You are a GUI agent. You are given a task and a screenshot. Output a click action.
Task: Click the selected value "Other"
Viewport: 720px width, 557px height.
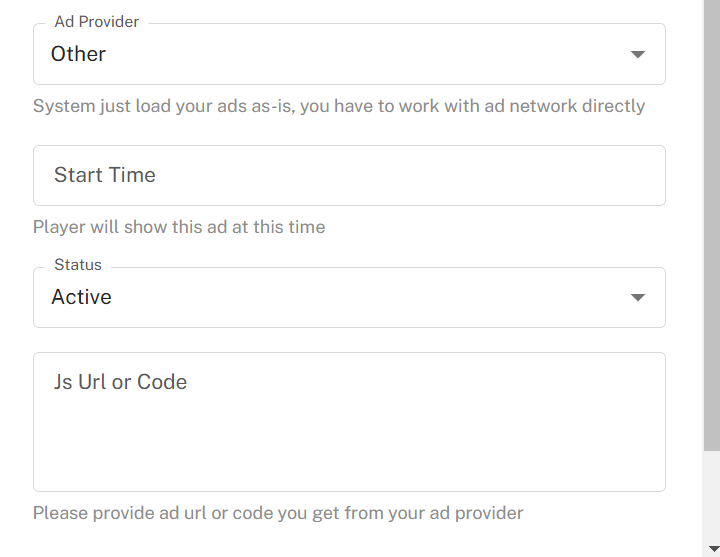click(x=79, y=54)
